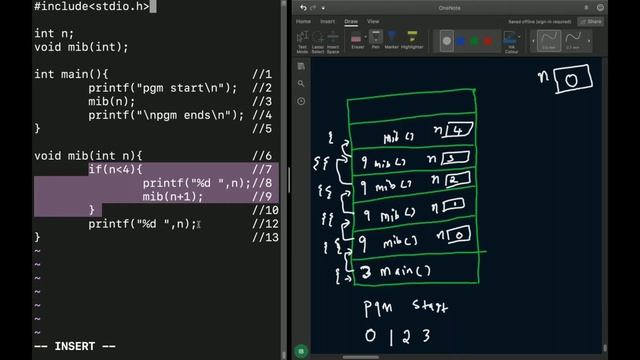Pick the red ink color swatch
640x360 pixels.
coord(488,41)
